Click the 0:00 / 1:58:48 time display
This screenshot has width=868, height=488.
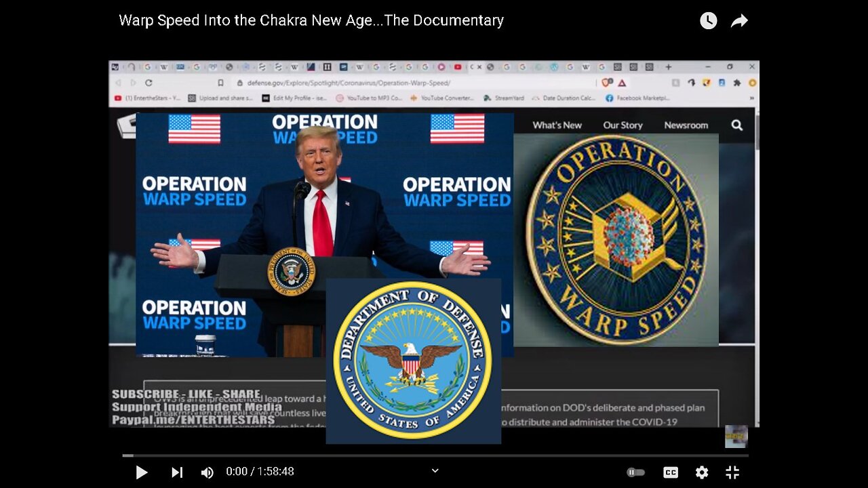point(260,472)
